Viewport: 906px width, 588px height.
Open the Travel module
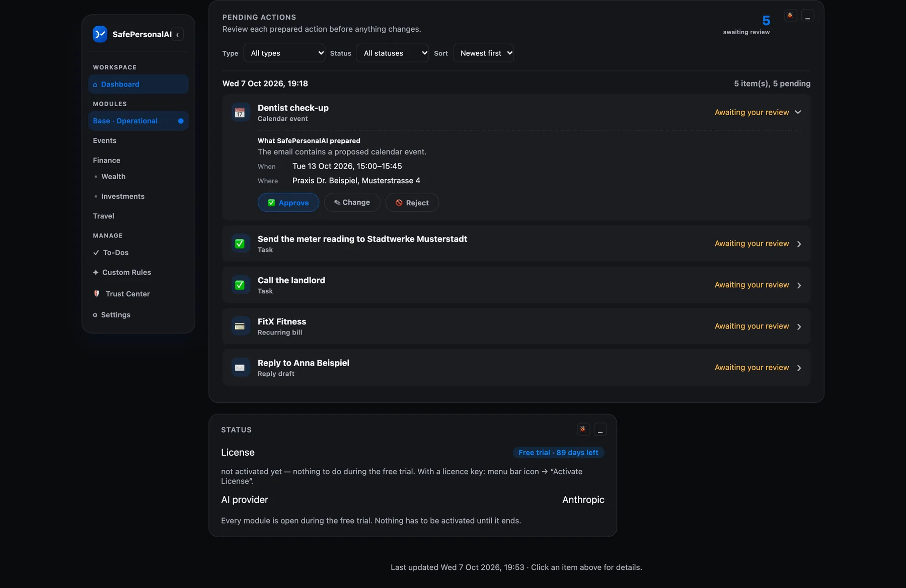(x=138, y=216)
